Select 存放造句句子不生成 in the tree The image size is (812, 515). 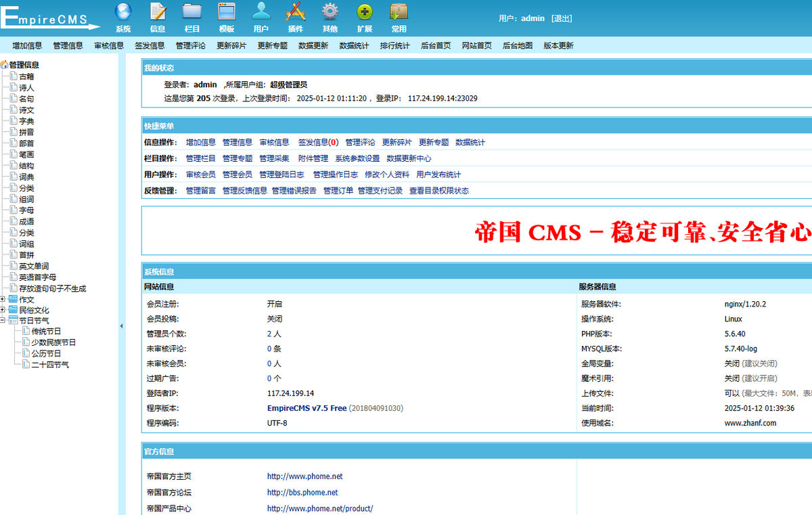point(53,288)
